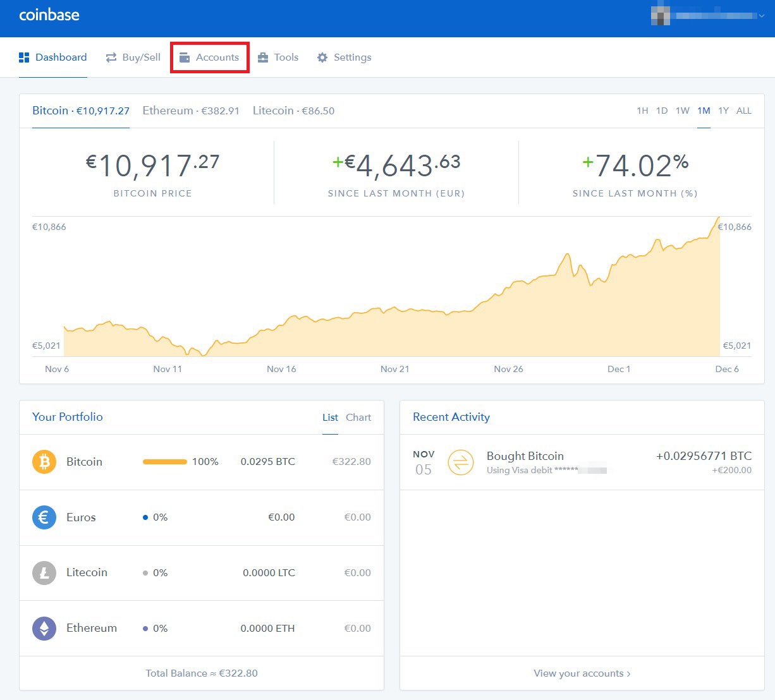Screen dimensions: 775x700
Task: Click the Recent Activity heading
Action: (451, 417)
